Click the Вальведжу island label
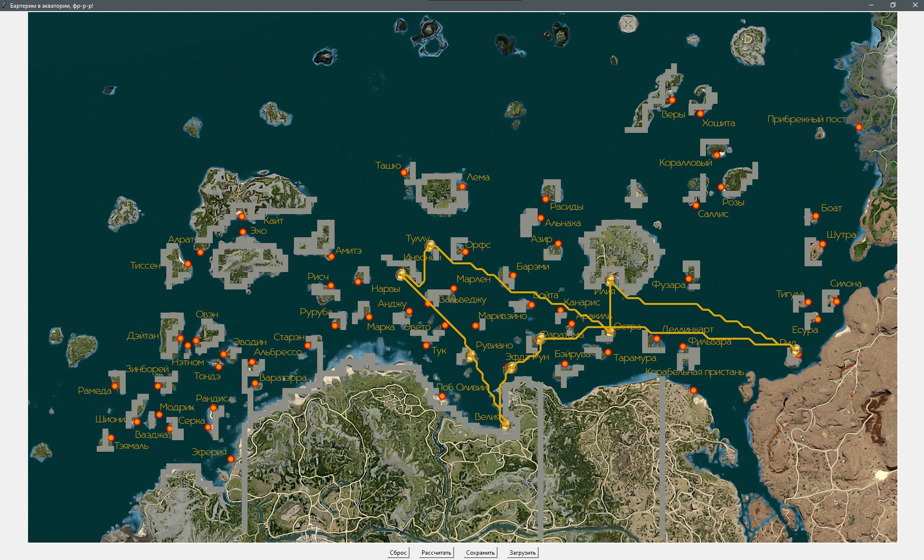 463,300
